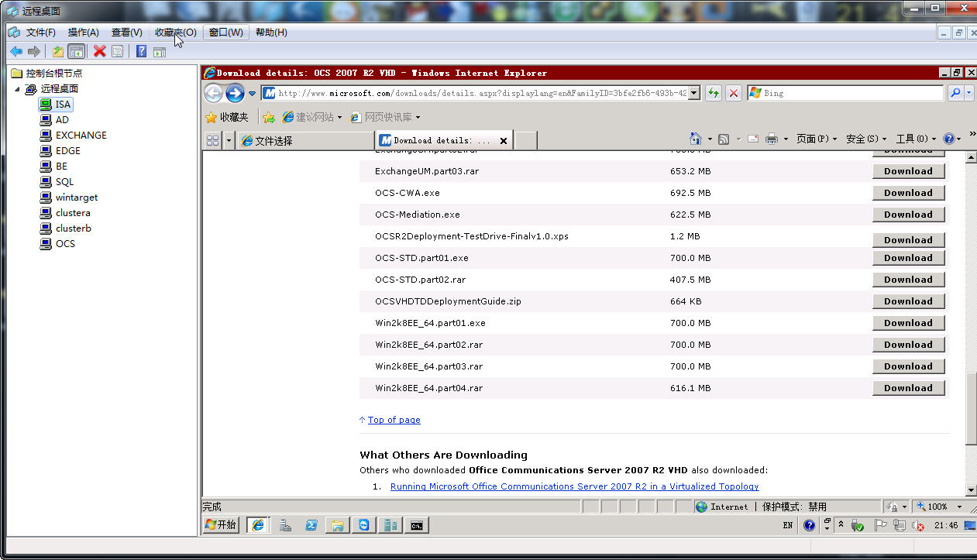This screenshot has width=977, height=560.
Task: Close the Download details tab
Action: tap(504, 141)
